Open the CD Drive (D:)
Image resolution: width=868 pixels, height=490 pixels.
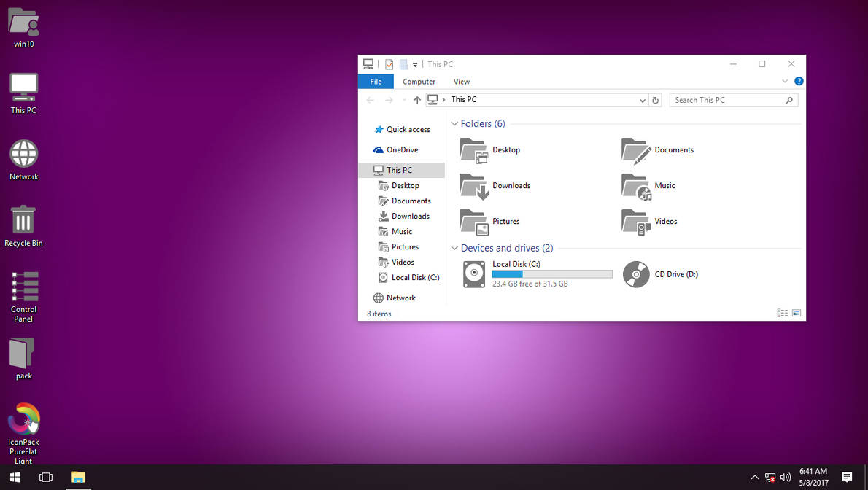pyautogui.click(x=662, y=274)
